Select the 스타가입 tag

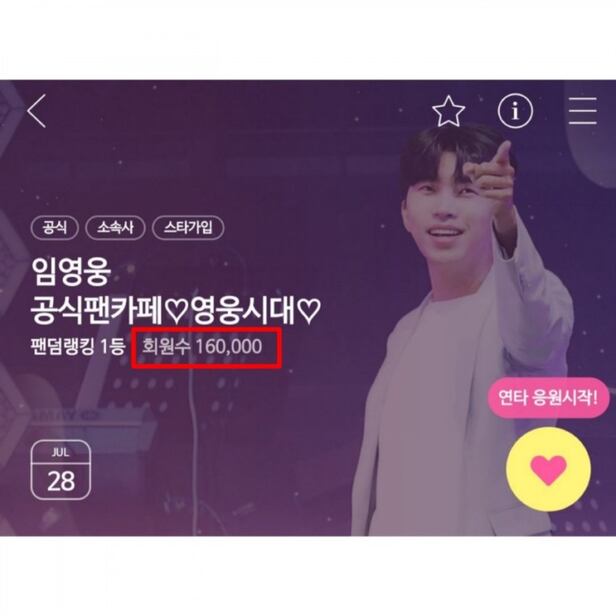click(x=188, y=227)
